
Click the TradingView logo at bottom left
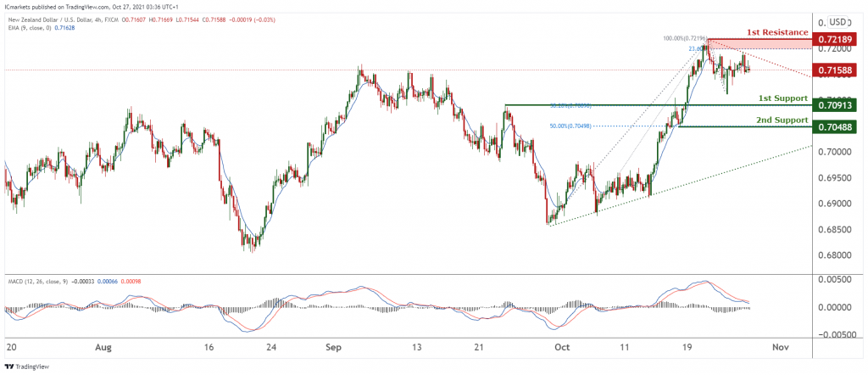point(20,367)
